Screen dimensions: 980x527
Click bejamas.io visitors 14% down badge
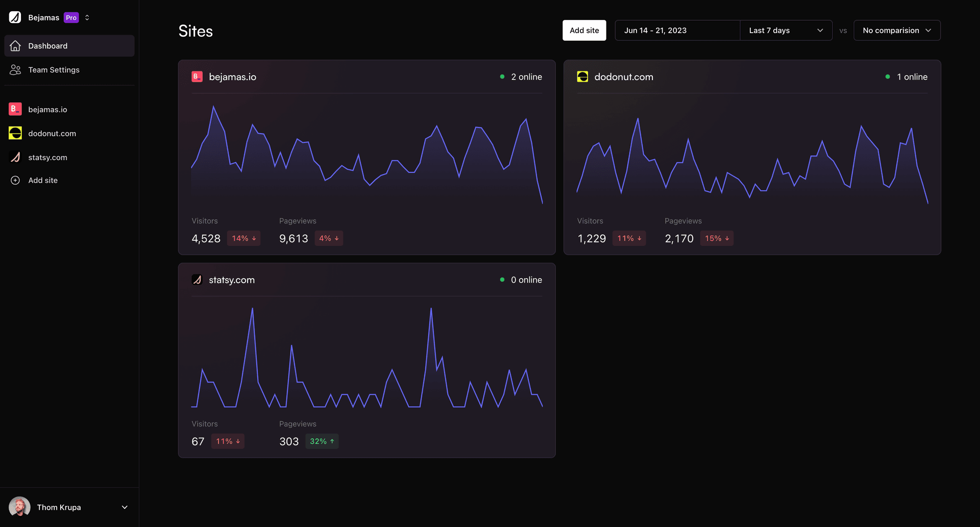click(x=244, y=238)
